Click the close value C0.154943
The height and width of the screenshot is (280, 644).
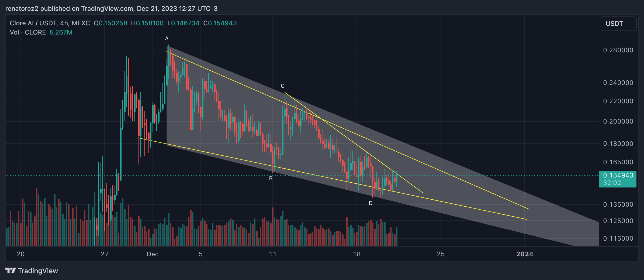pos(220,23)
